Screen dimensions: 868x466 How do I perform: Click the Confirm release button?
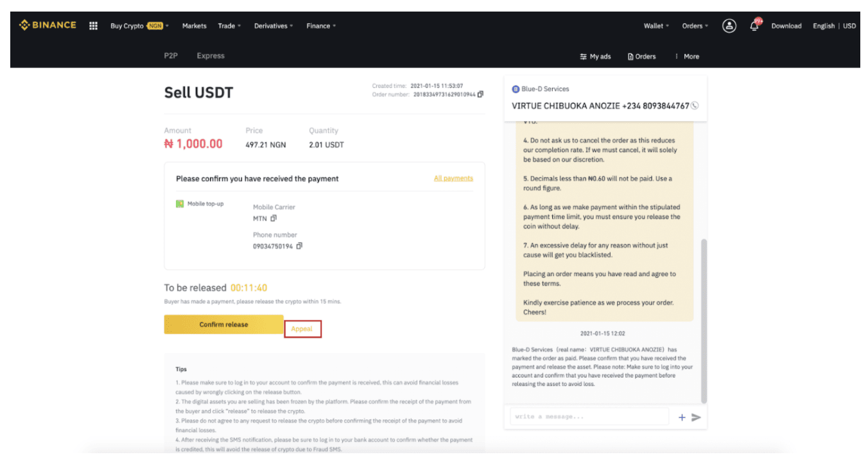[x=223, y=324]
